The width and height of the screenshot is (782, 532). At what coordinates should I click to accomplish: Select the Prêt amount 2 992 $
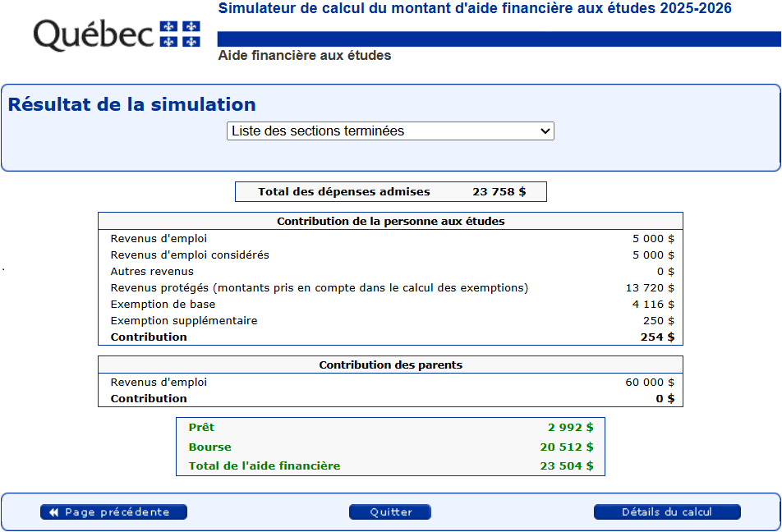[570, 428]
